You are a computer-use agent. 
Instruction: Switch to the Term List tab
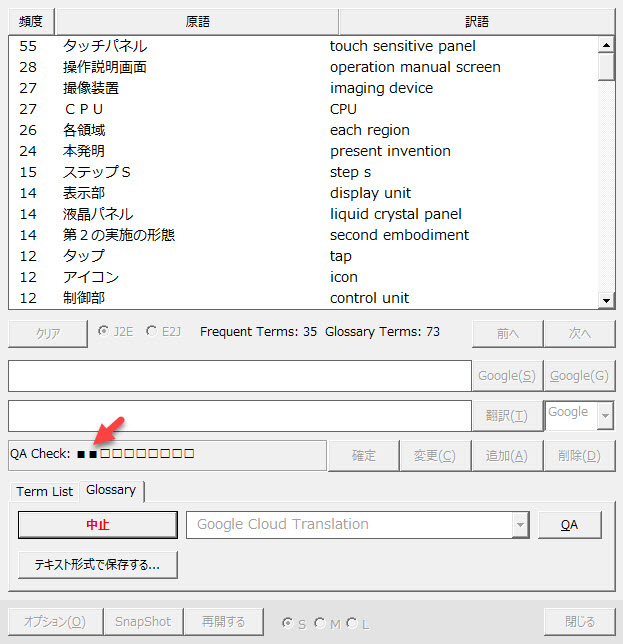pos(44,491)
